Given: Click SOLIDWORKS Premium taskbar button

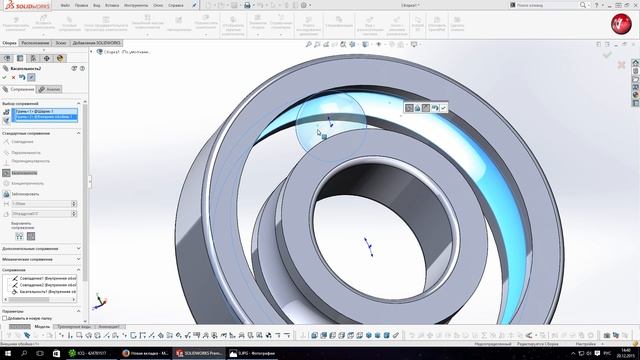Looking at the screenshot, I should pyautogui.click(x=199, y=353).
